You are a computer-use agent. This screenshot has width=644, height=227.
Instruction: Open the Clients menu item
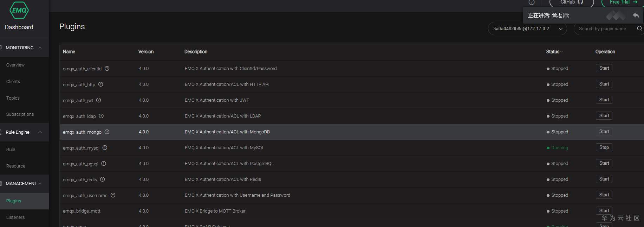click(13, 82)
